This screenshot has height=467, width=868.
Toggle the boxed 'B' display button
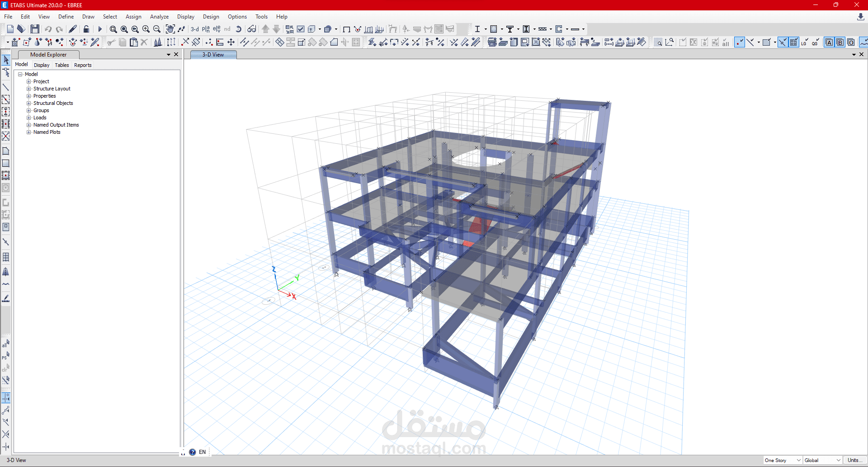tap(840, 42)
